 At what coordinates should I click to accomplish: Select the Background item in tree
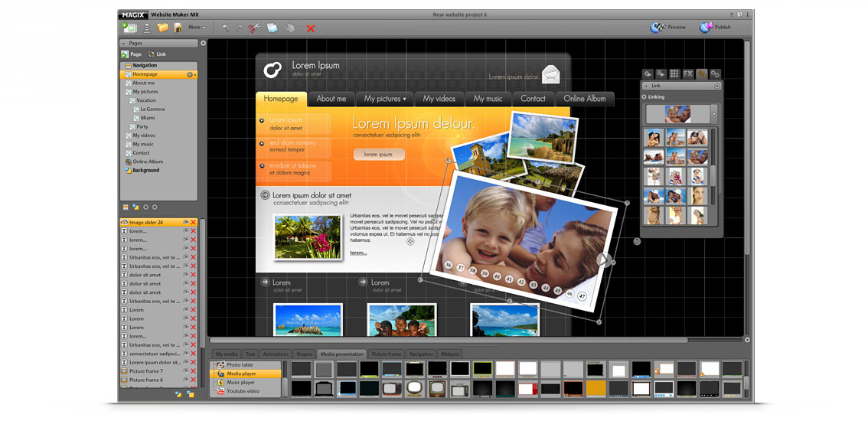click(x=145, y=171)
